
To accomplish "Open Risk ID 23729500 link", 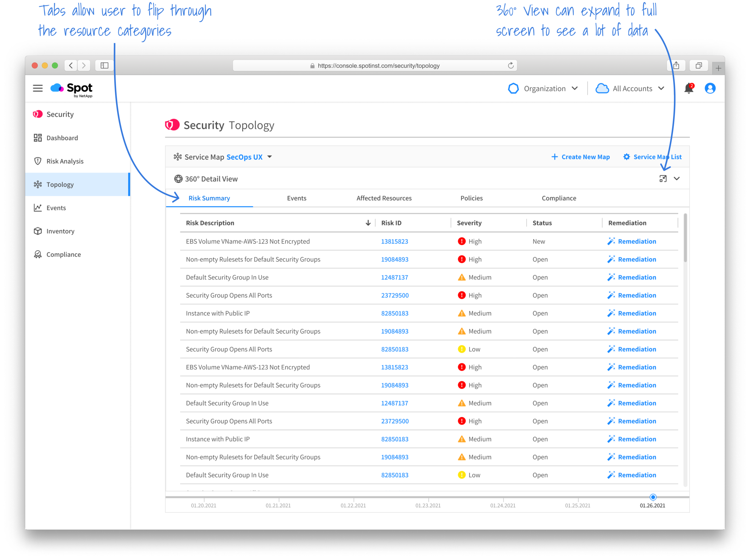I will click(x=395, y=295).
